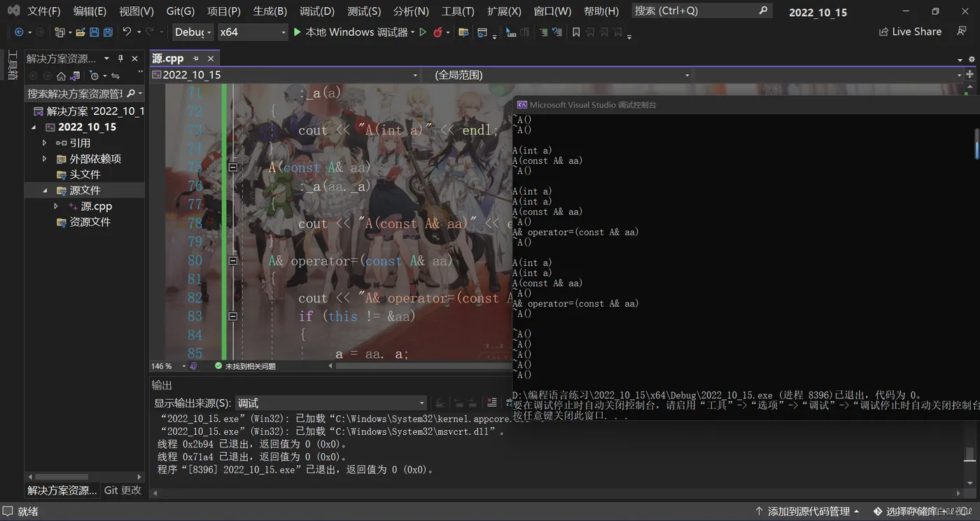Collapse the operator= function outline box

(x=233, y=260)
